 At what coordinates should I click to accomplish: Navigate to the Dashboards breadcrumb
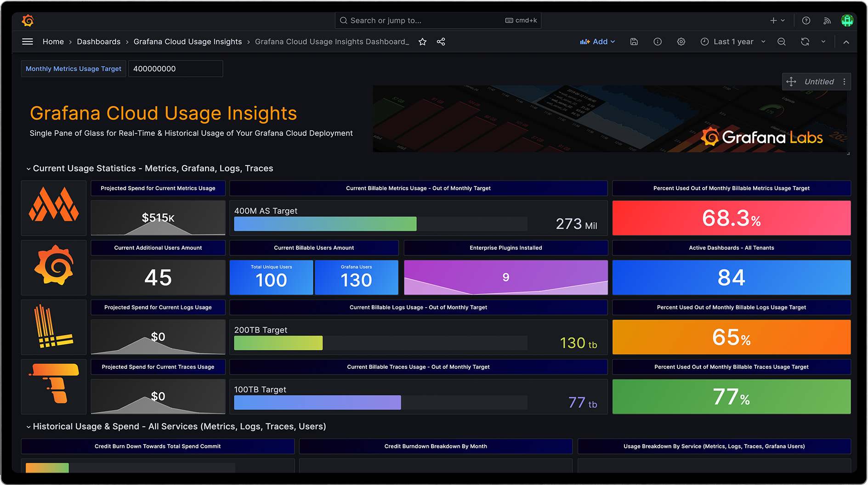[x=98, y=41]
